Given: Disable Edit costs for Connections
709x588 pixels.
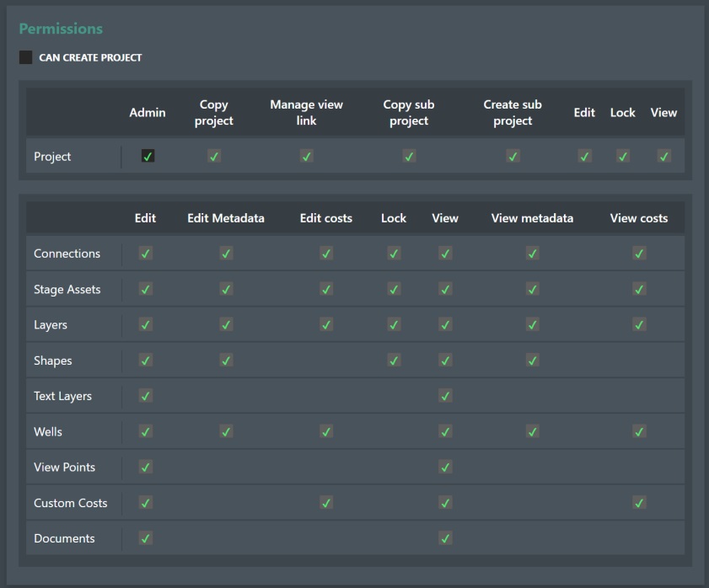Looking at the screenshot, I should [326, 254].
